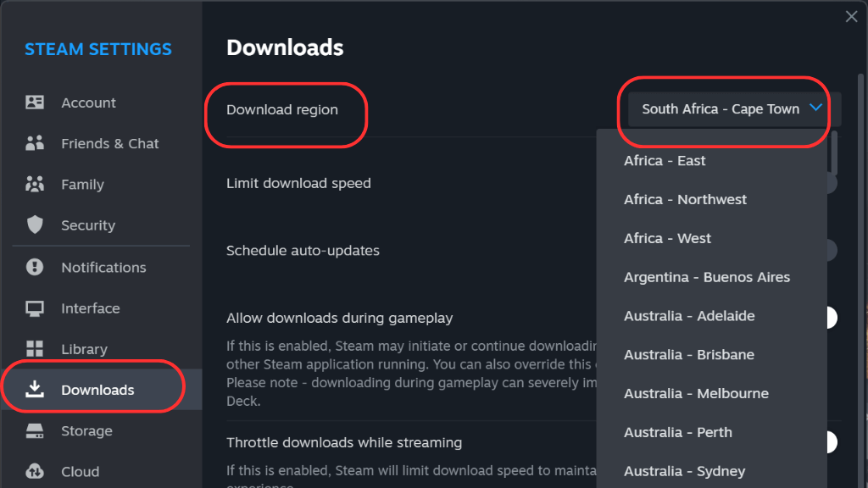Click the Cloud sync icon
Screen dimensions: 868x488
pyautogui.click(x=35, y=471)
